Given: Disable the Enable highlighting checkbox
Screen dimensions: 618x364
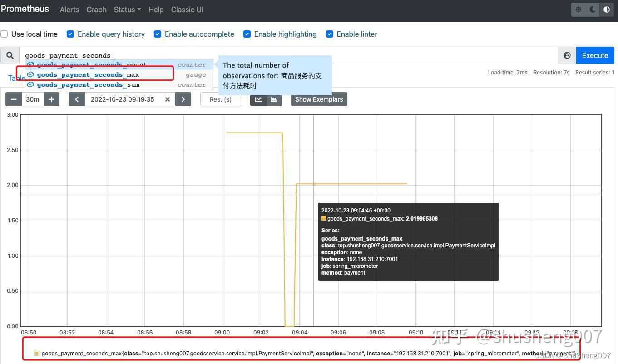Looking at the screenshot, I should click(247, 34).
